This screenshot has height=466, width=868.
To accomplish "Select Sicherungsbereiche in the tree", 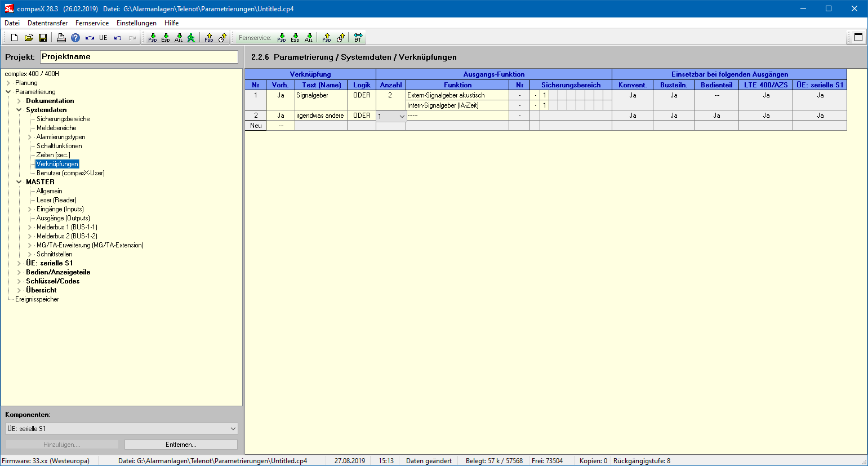I will pyautogui.click(x=63, y=119).
